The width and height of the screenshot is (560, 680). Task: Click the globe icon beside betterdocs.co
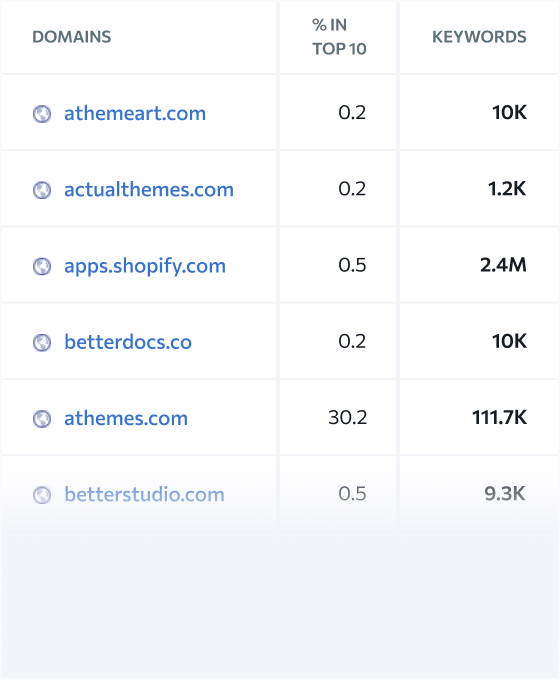42,343
